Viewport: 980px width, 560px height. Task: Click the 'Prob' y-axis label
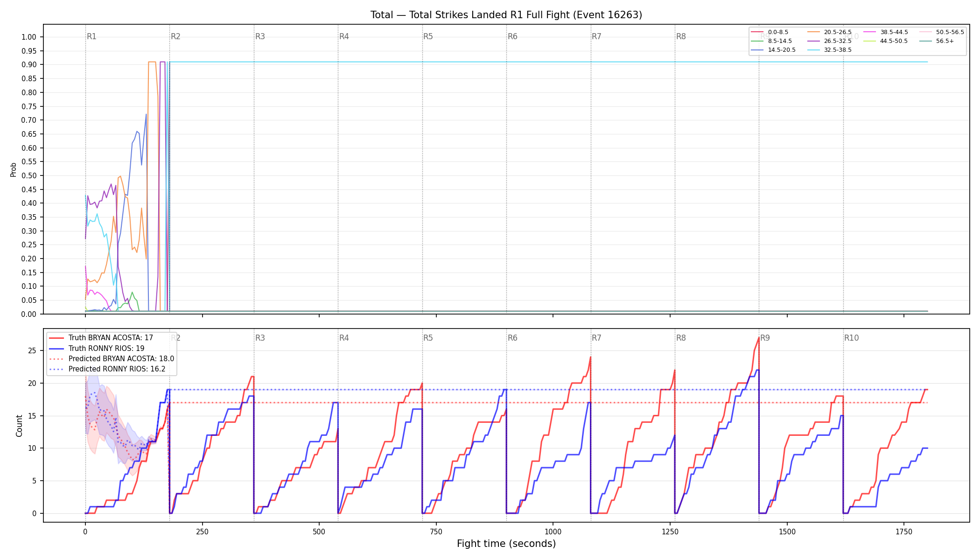(x=14, y=169)
